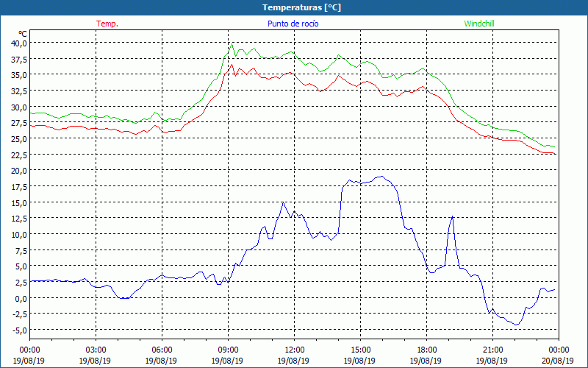Click the 35,0 y-axis value
This screenshot has height=368, width=588.
point(19,75)
